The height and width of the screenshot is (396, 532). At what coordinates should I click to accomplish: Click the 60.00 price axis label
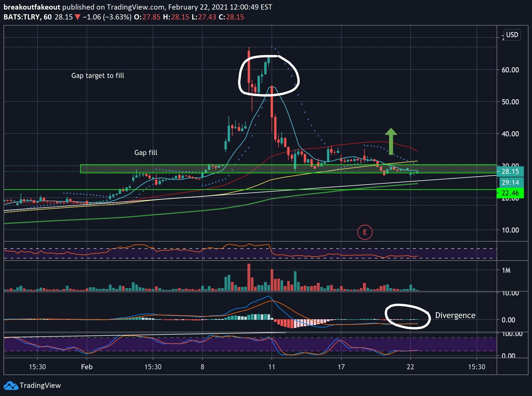(x=510, y=70)
